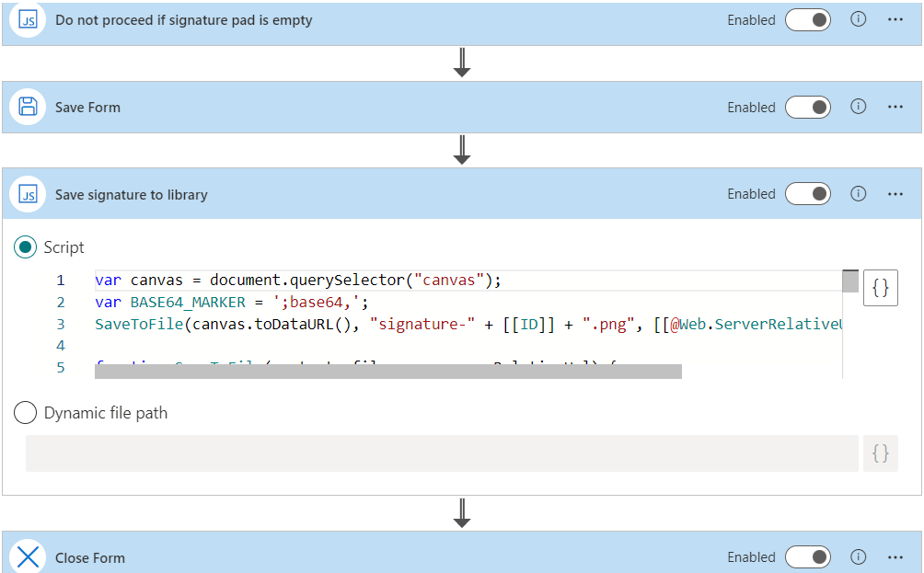Open more options menu for Save signature step
Screen dimensions: 924x573
point(895,194)
